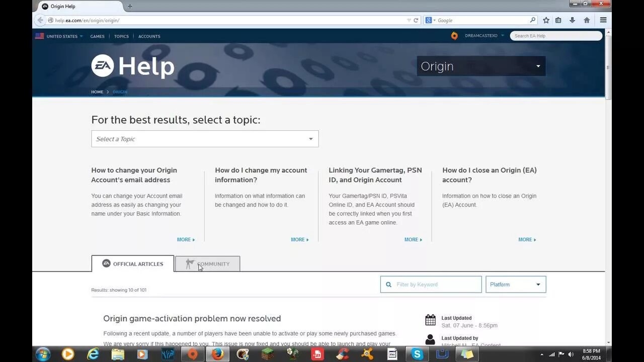Go to the Firefox home page icon
Image resolution: width=644 pixels, height=362 pixels.
(x=587, y=20)
